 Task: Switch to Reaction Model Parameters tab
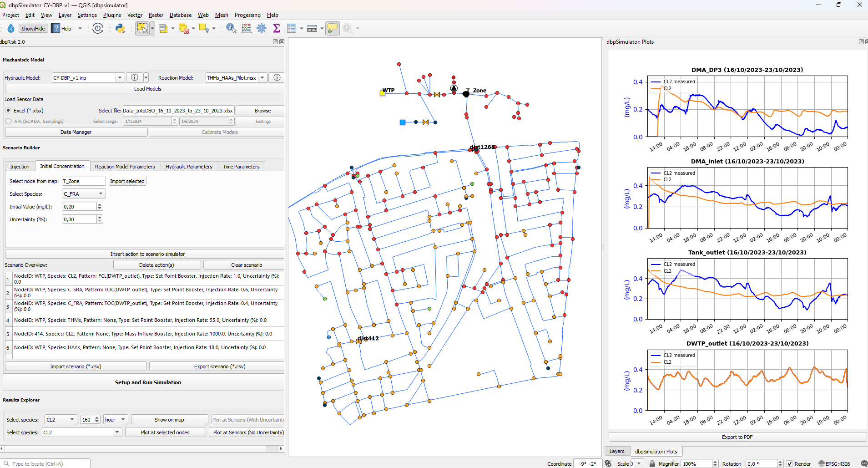[125, 167]
